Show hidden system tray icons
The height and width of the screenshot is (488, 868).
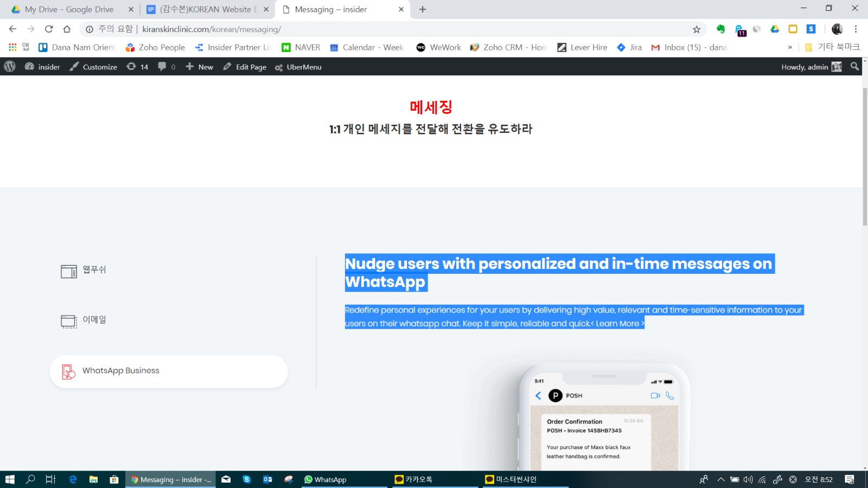[x=721, y=479]
